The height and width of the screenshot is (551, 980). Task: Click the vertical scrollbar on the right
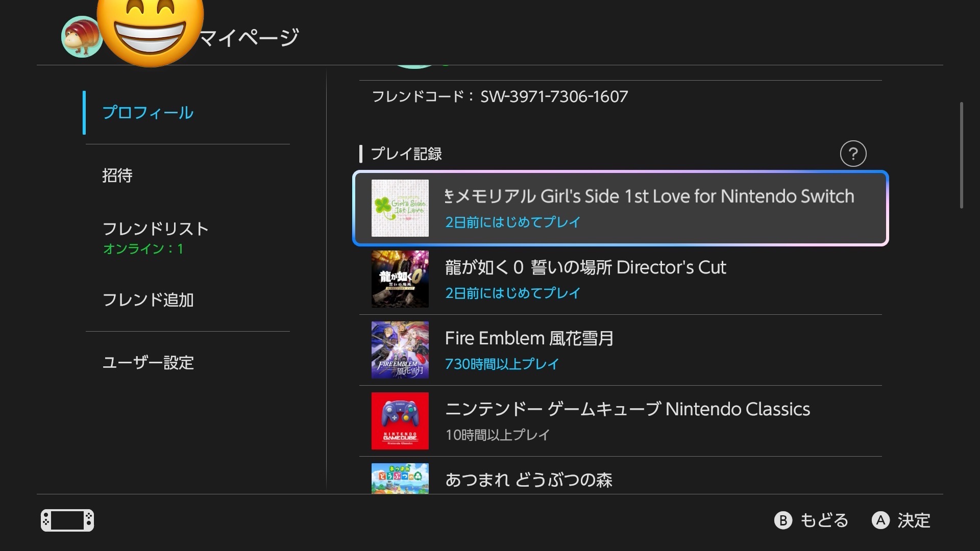click(961, 156)
